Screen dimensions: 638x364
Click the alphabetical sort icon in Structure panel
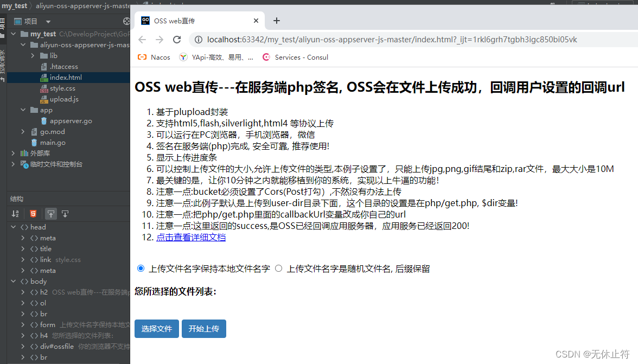(x=15, y=213)
